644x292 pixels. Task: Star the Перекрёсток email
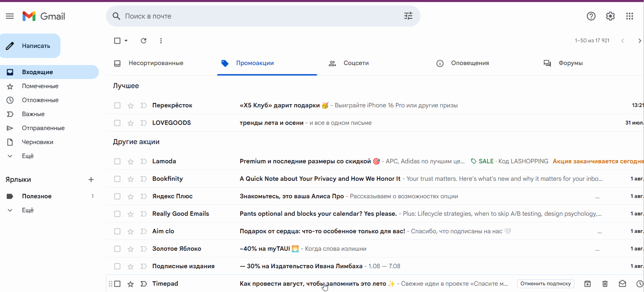(130, 106)
